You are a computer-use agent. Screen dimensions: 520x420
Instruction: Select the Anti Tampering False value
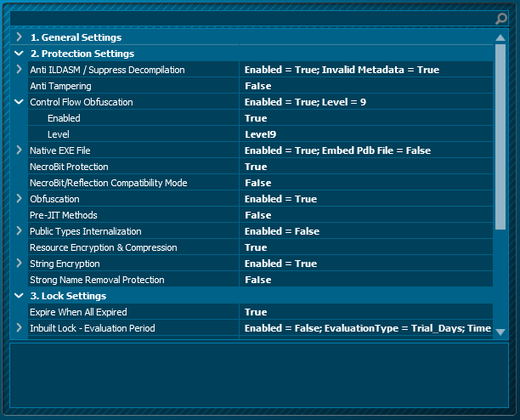pyautogui.click(x=258, y=86)
